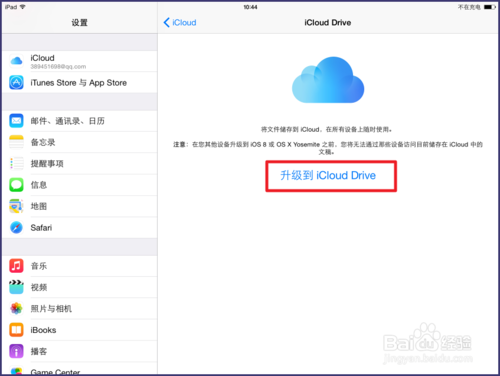Tap the iBooks orange book icon
Image resolution: width=500 pixels, height=376 pixels.
point(16,330)
